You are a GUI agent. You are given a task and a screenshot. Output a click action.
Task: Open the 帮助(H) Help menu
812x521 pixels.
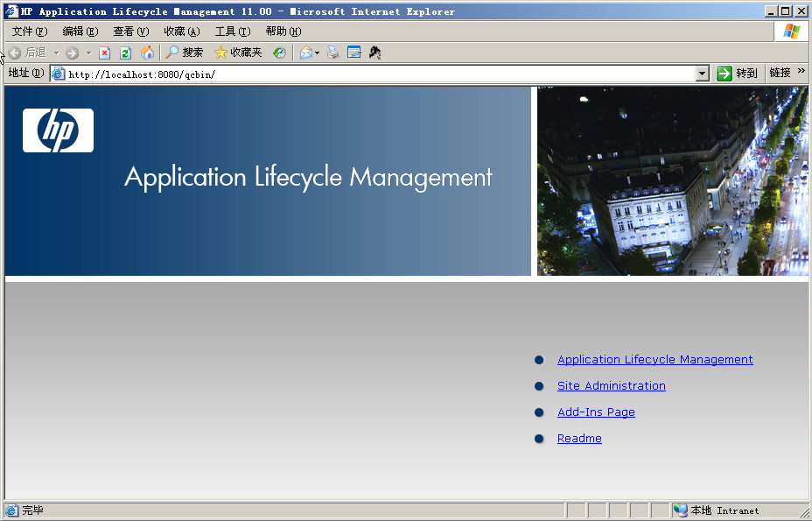[x=283, y=32]
